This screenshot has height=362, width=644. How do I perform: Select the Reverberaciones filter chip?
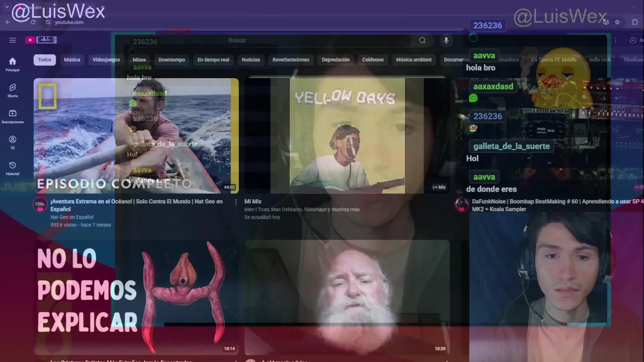(x=291, y=60)
